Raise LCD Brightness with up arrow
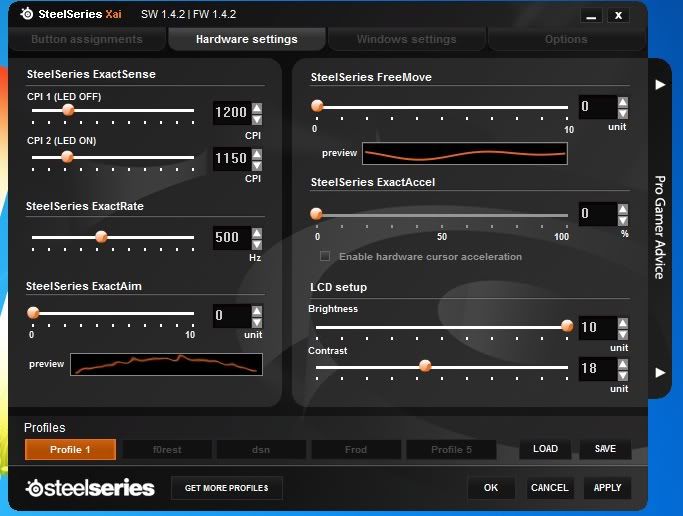 coord(623,323)
